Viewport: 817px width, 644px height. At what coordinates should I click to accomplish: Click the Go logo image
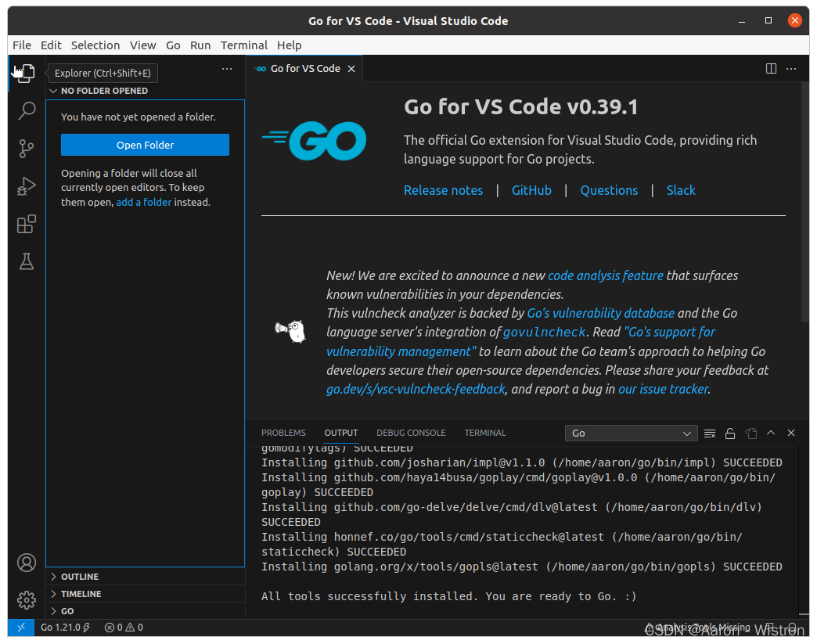click(314, 141)
